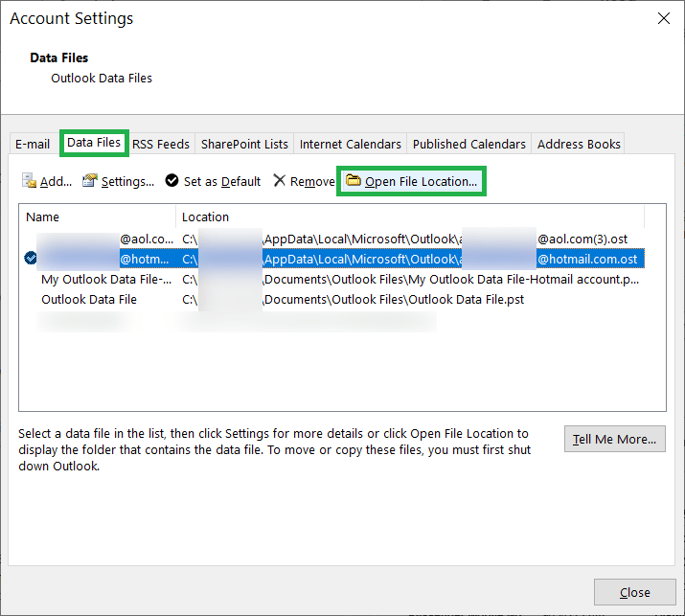Click the Remove X icon
The height and width of the screenshot is (616, 685).
point(279,180)
